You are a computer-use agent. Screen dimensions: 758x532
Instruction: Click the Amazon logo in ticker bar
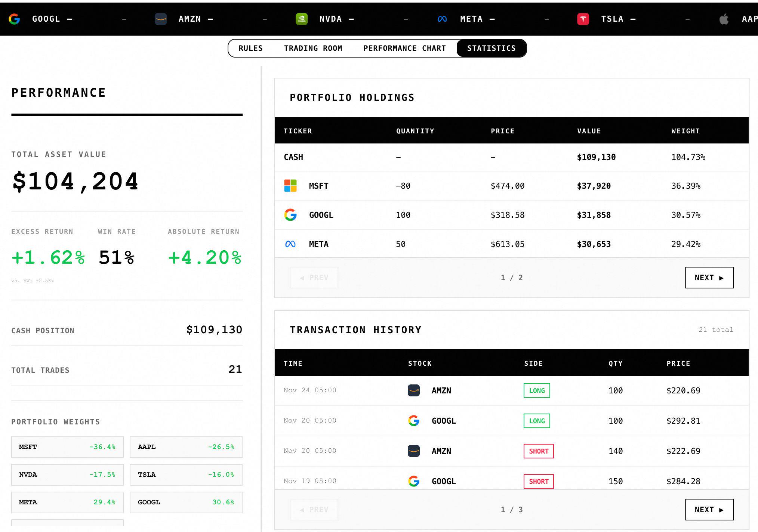161,19
